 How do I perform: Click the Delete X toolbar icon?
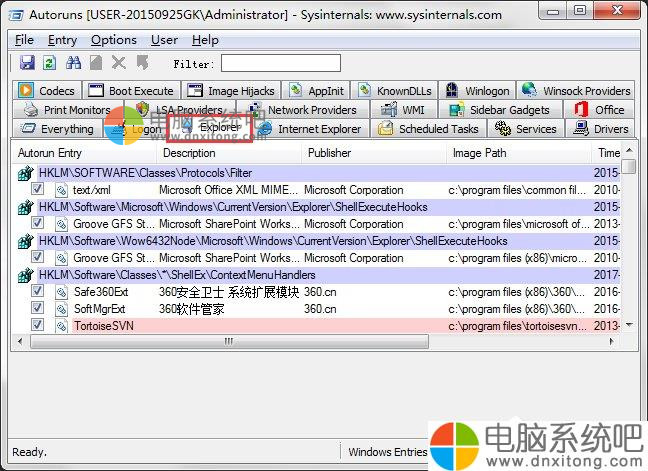[119, 63]
